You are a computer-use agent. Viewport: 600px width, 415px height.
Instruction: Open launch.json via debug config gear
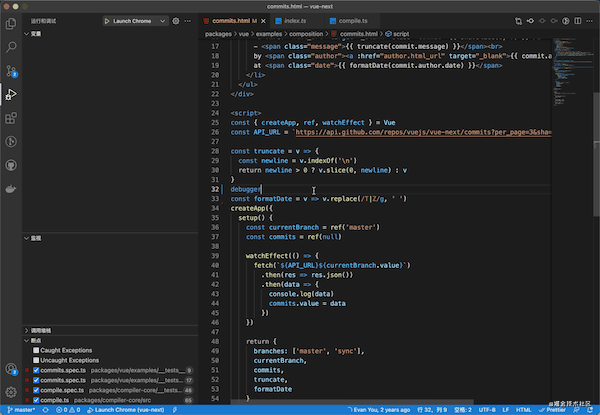[x=176, y=21]
